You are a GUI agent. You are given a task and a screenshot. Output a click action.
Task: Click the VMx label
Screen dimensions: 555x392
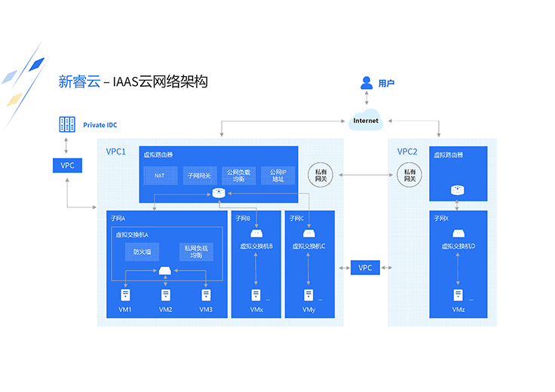[x=256, y=310]
